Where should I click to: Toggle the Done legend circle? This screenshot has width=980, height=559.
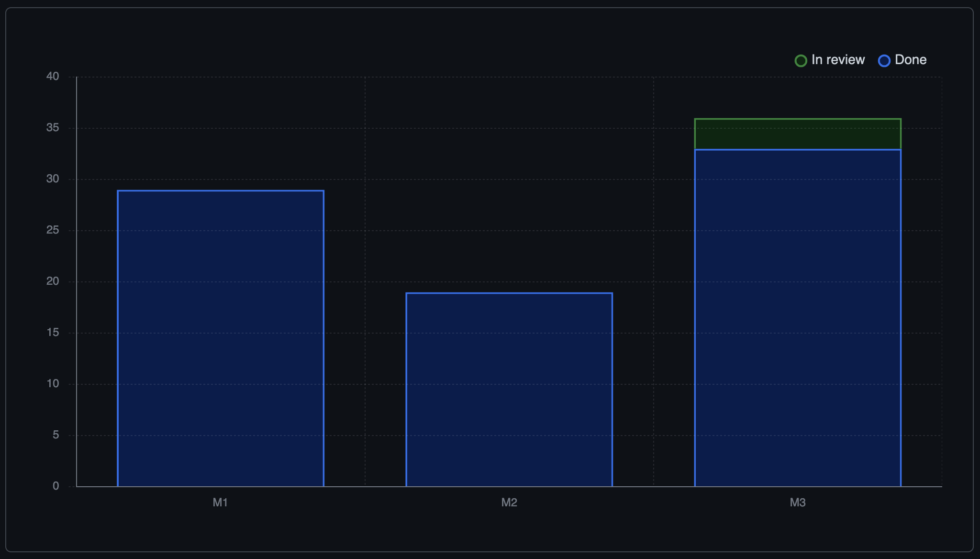pos(884,61)
